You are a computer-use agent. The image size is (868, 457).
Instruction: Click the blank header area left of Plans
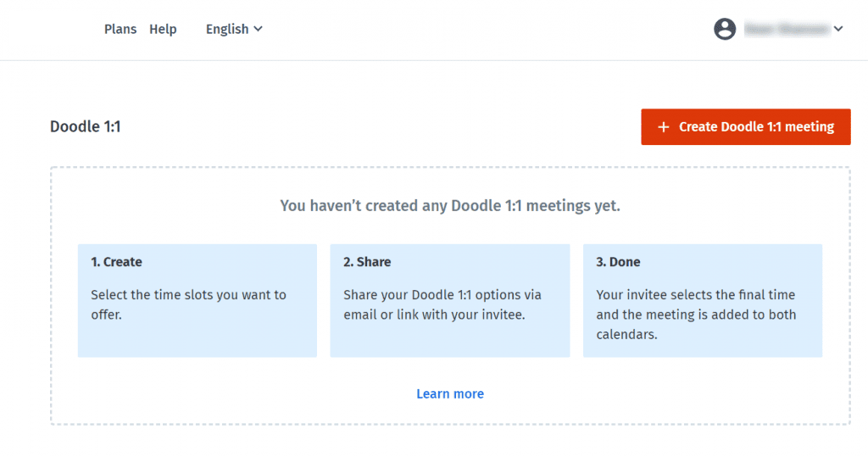tap(51, 29)
